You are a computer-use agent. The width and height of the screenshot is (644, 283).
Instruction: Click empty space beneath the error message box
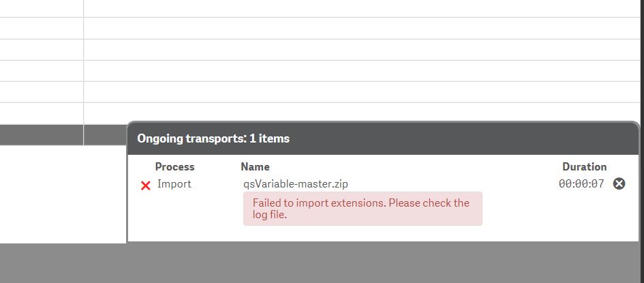(362, 233)
